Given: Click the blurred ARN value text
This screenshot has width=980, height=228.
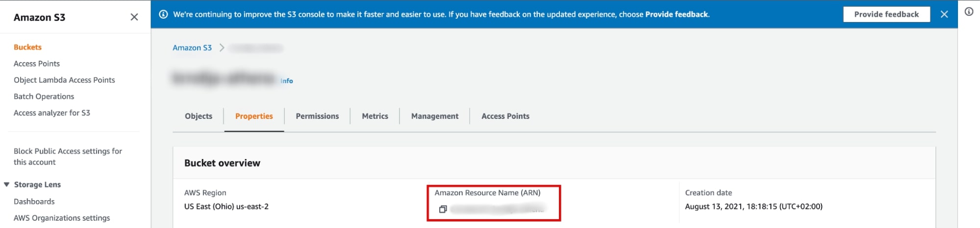Looking at the screenshot, I should point(498,209).
